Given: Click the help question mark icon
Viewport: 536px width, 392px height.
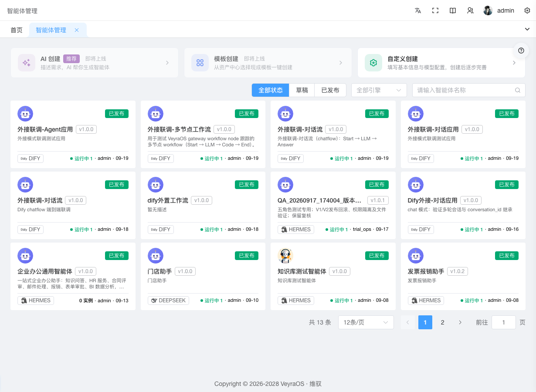Looking at the screenshot, I should 521,51.
